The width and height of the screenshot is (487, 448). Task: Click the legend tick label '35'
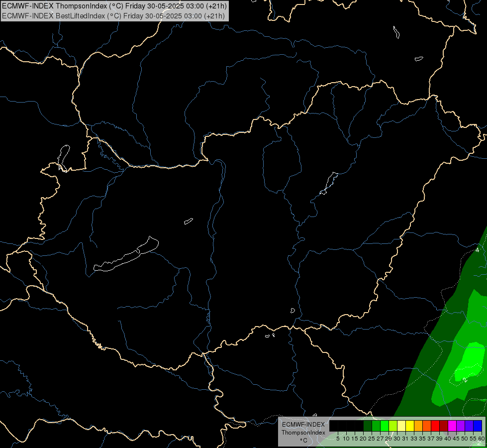[x=422, y=439]
